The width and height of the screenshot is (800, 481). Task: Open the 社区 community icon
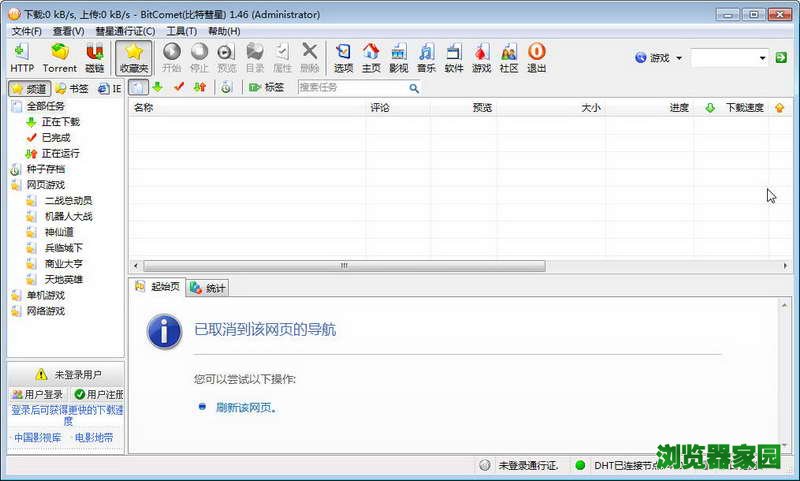pyautogui.click(x=509, y=57)
